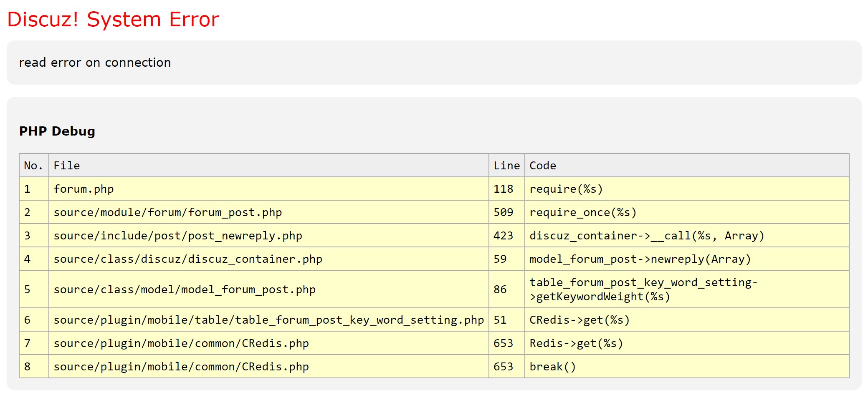This screenshot has width=868, height=395.
Task: Click the discuz_container->__call code cell
Action: coord(647,236)
